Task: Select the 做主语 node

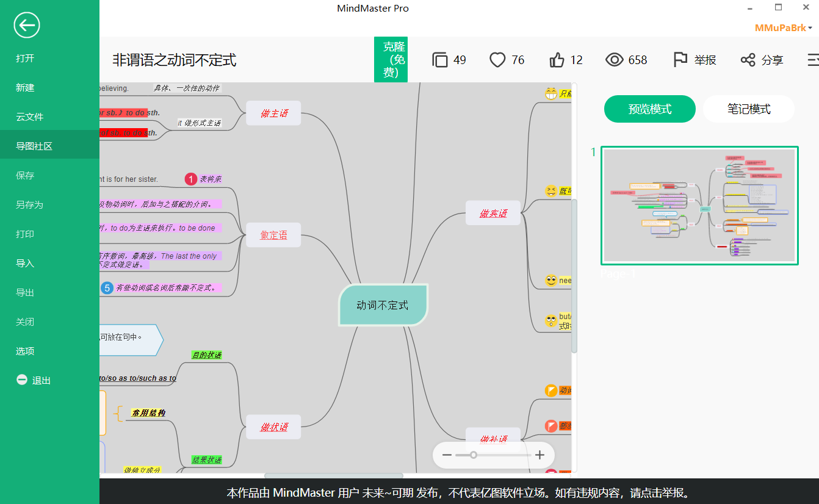Action: tap(273, 113)
